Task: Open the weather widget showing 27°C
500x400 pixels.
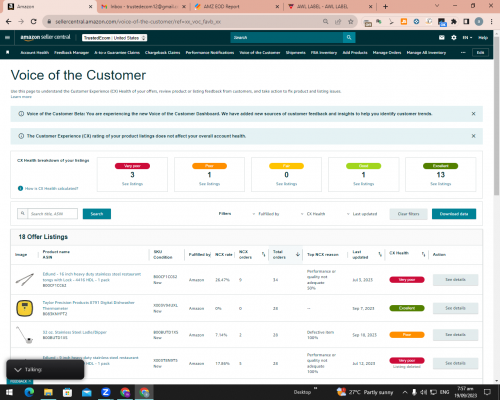Action: point(365,392)
